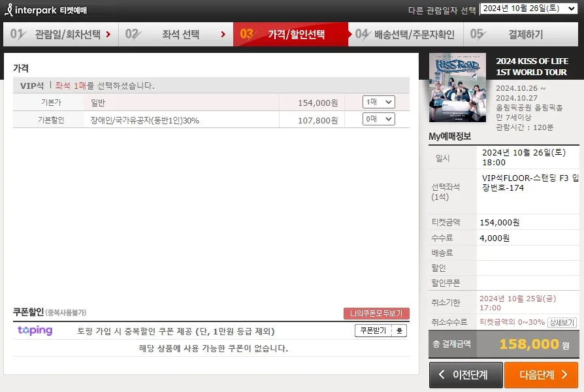Click the download arrow icon beside 쿠폰받기
Viewport: 584px width, 392px height.
click(399, 331)
